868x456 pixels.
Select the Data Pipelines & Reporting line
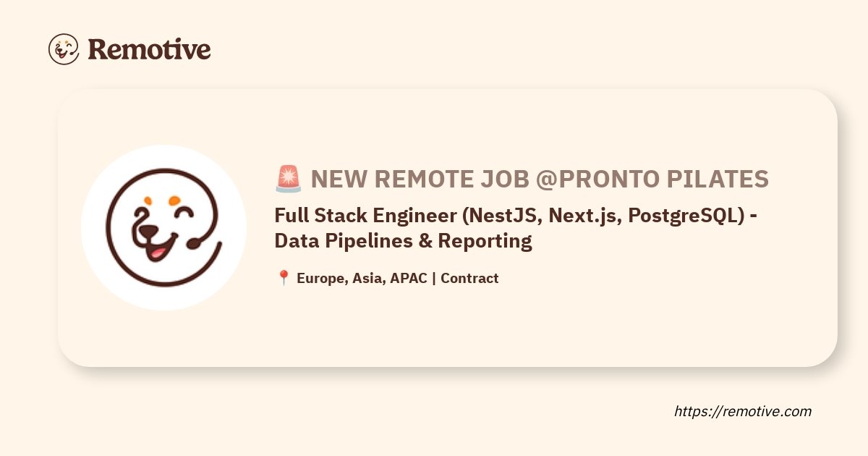[403, 240]
